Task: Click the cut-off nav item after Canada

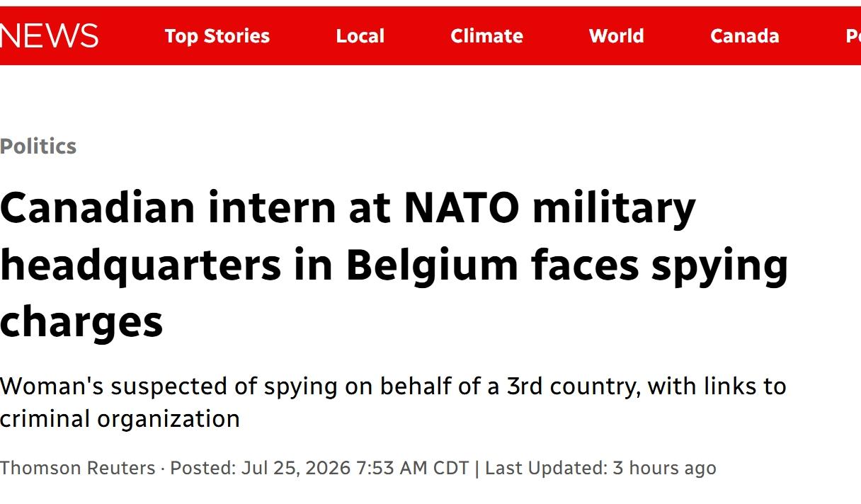Action: tap(853, 36)
